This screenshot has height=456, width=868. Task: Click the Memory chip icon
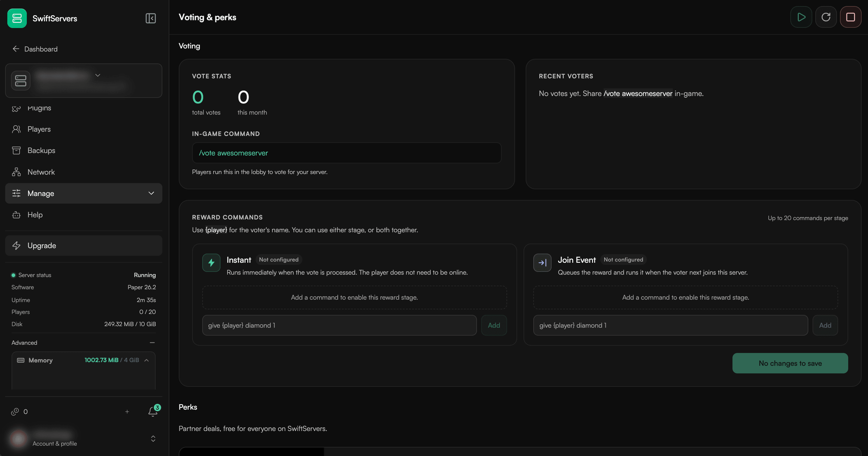pos(20,360)
